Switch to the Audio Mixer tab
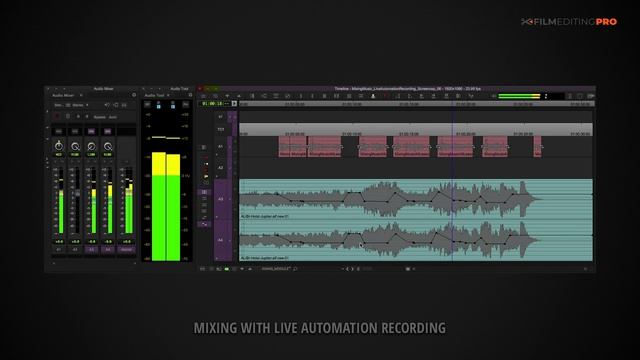 click(x=63, y=95)
